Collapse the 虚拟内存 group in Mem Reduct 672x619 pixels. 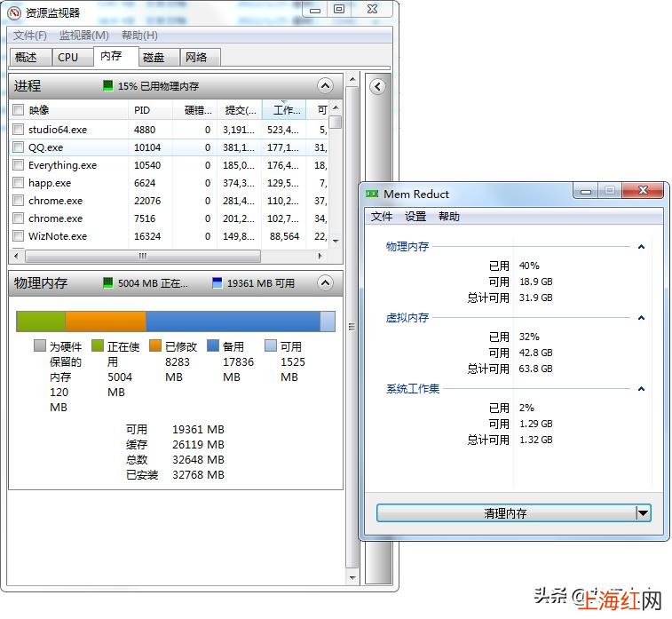[641, 318]
